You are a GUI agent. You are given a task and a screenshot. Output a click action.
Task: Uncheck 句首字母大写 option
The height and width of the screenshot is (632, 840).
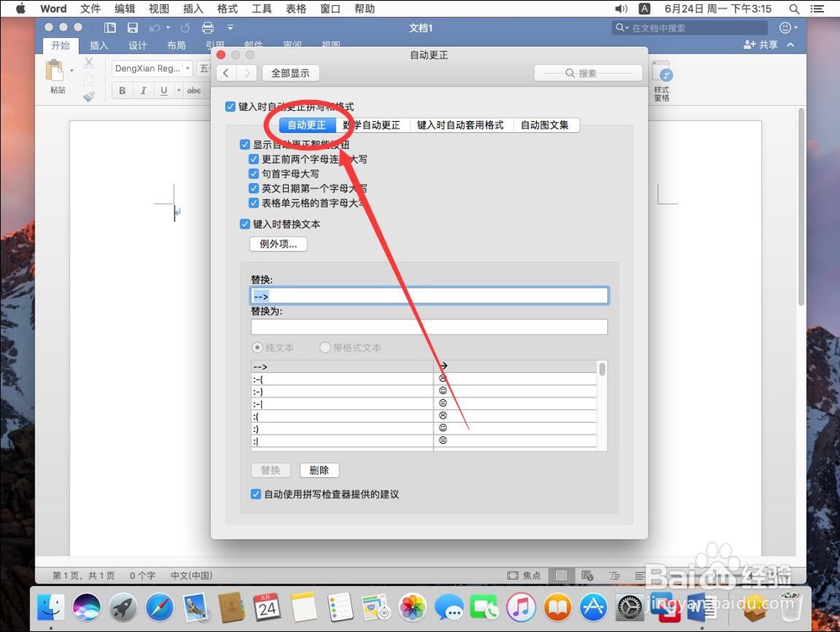254,174
